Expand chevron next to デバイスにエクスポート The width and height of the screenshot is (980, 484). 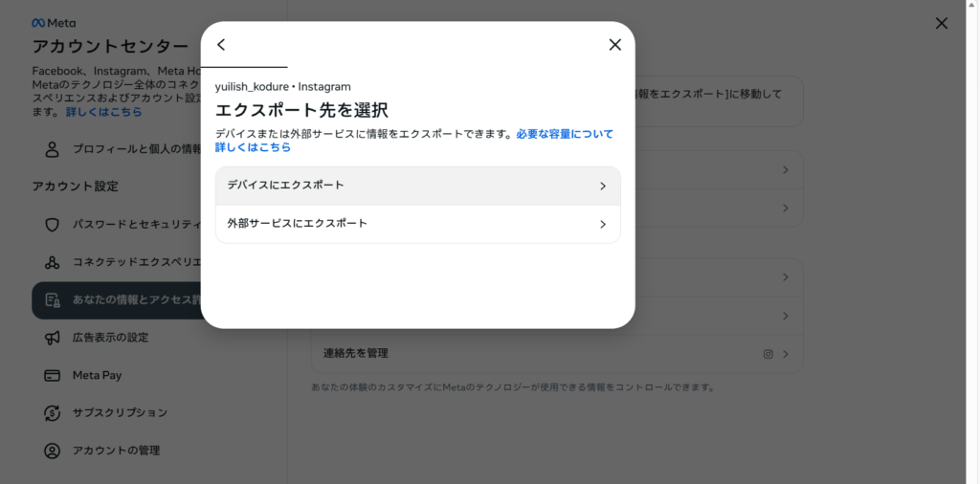tap(602, 187)
